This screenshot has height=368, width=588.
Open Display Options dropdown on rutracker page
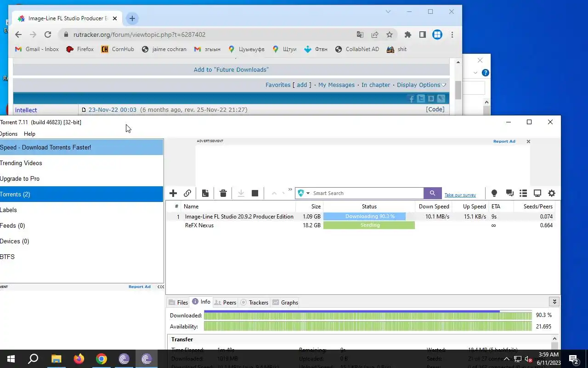pos(421,85)
